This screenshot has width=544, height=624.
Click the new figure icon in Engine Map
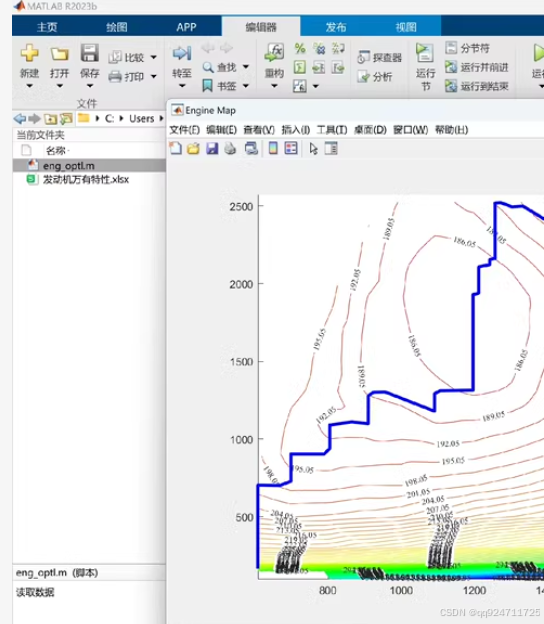pyautogui.click(x=175, y=148)
